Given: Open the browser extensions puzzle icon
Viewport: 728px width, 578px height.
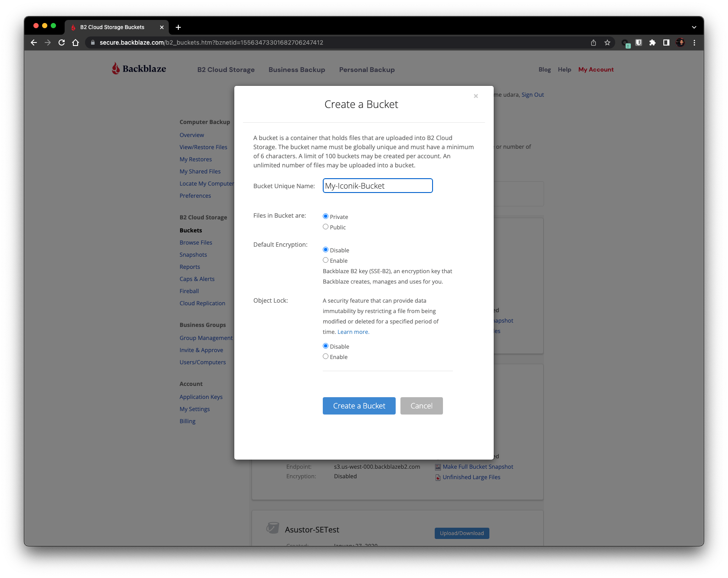Looking at the screenshot, I should pos(653,42).
